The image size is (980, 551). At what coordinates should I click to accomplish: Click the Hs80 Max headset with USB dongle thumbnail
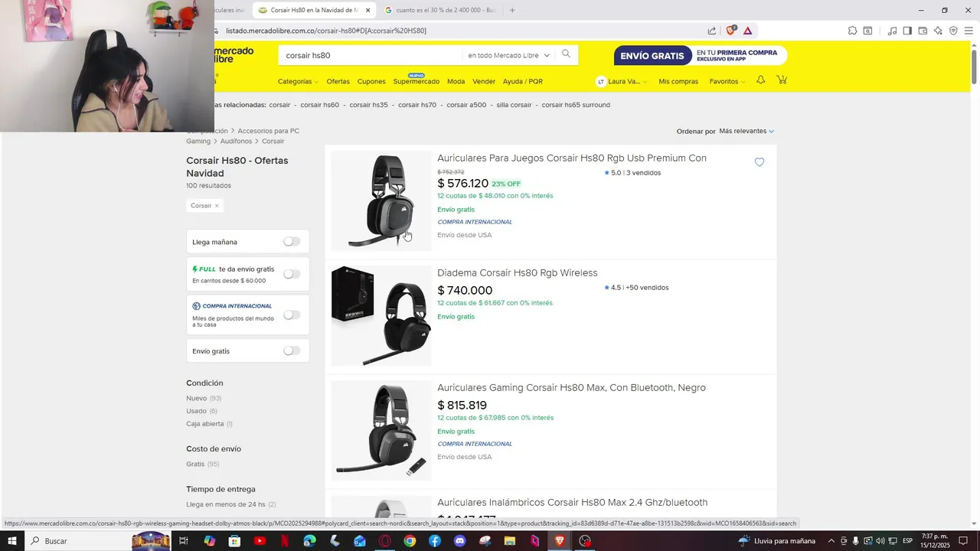point(381,430)
